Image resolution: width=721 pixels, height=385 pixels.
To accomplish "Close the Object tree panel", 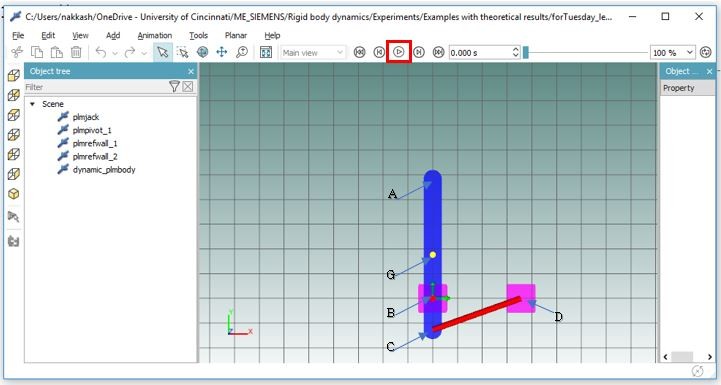I will point(191,71).
